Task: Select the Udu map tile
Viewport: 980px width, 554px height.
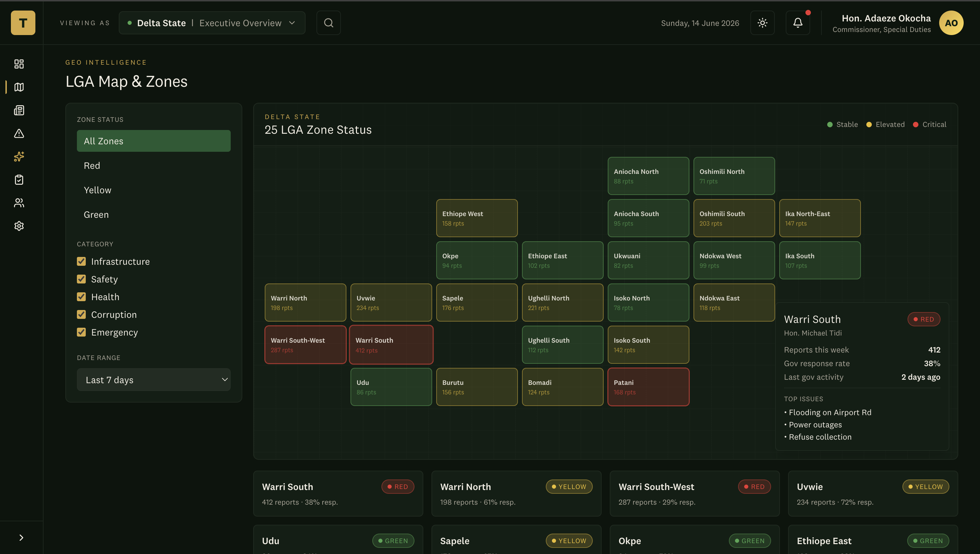Action: coord(391,387)
